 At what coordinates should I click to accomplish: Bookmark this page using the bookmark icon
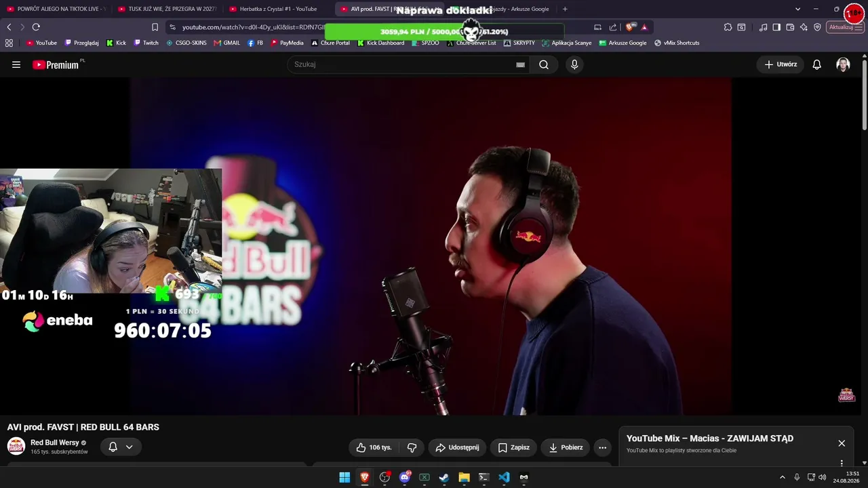155,27
